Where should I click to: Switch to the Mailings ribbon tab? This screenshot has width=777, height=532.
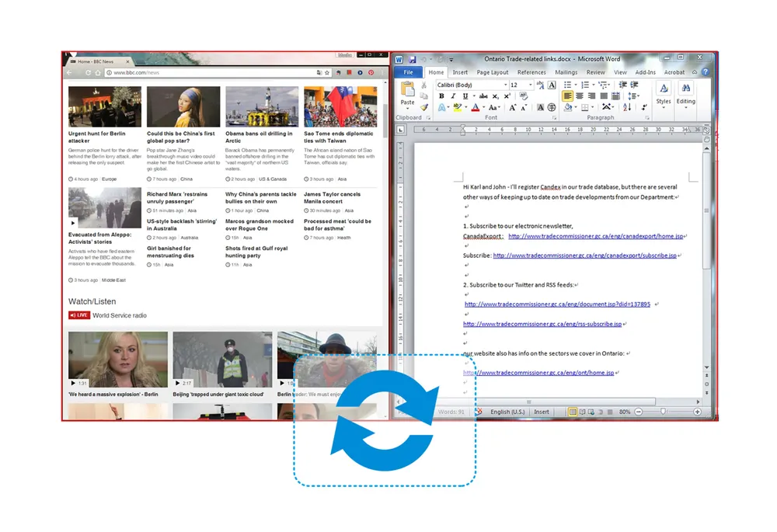[566, 72]
